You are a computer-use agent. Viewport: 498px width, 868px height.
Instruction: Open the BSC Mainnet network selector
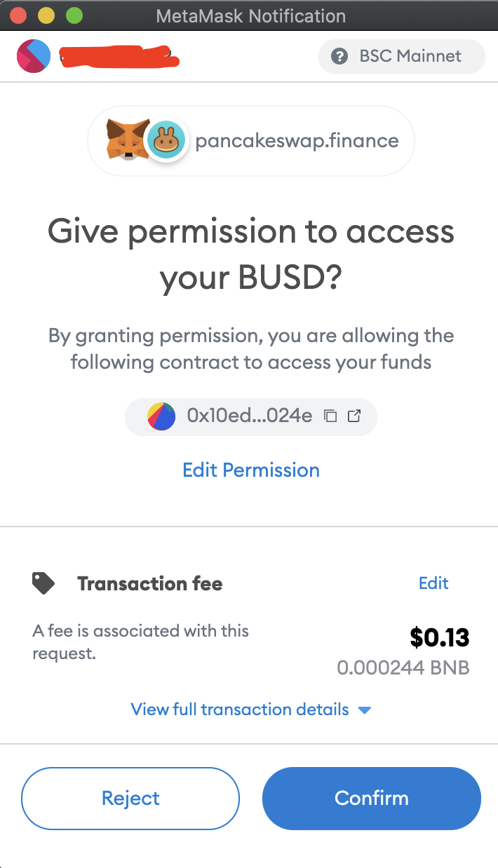pyautogui.click(x=401, y=56)
